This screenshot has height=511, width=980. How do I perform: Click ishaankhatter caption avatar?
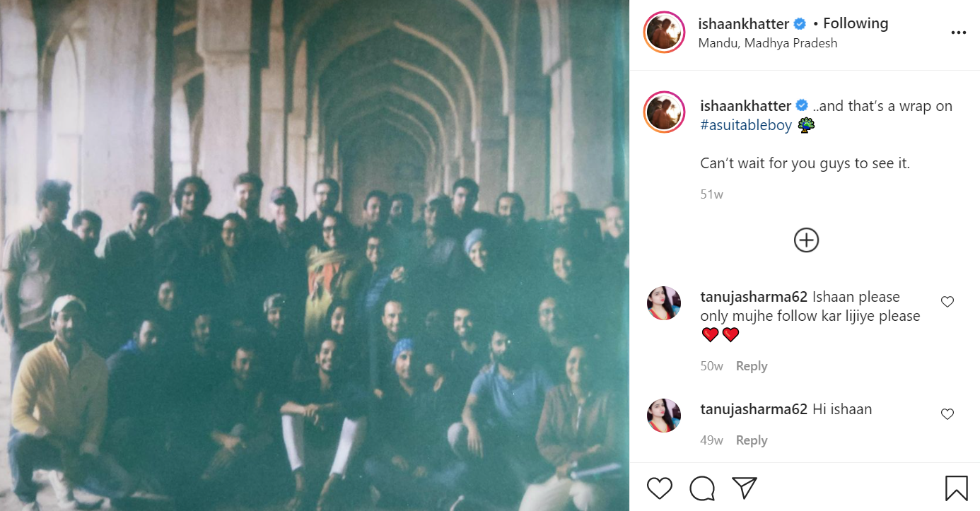coord(664,112)
